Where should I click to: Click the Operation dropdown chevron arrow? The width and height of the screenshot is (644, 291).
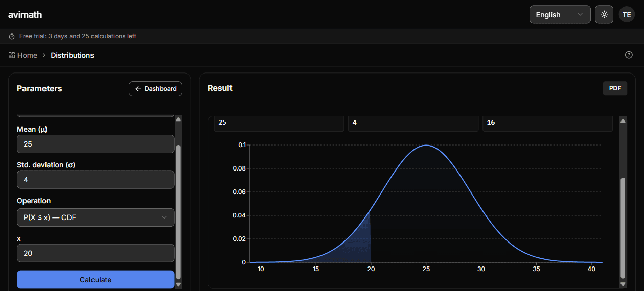tap(164, 217)
